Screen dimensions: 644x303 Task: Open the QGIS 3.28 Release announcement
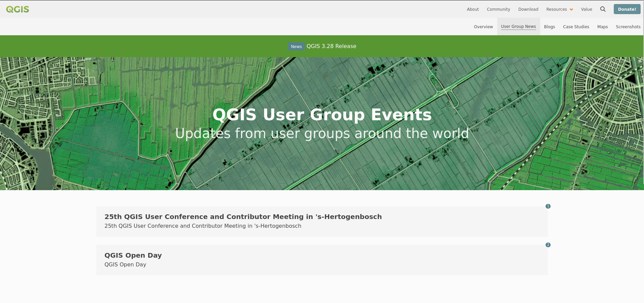coord(331,46)
